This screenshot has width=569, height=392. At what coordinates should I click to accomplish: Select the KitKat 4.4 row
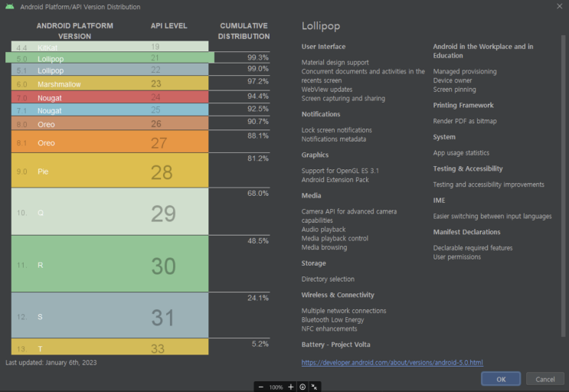pos(110,46)
